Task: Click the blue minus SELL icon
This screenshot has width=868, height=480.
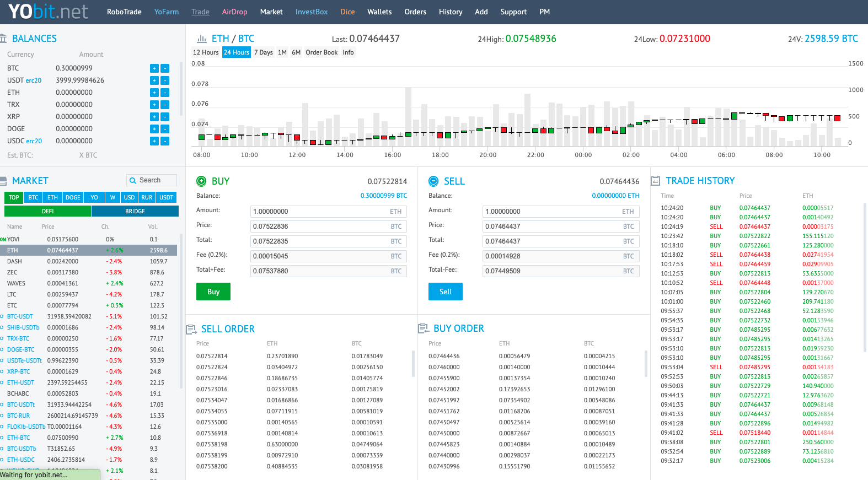Action: click(433, 181)
